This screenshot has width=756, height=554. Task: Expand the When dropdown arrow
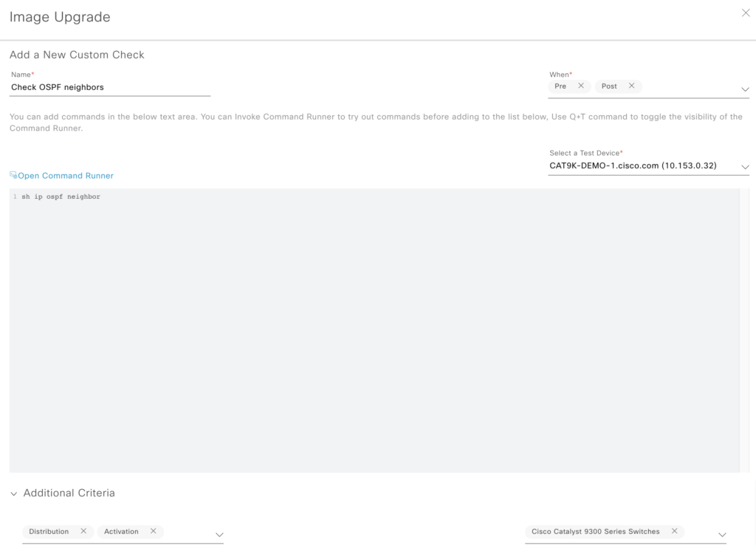(744, 89)
